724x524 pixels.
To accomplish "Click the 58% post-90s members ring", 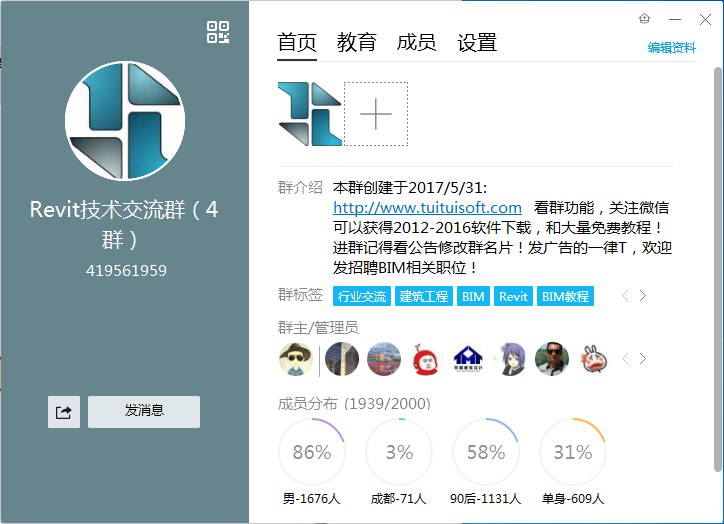I will point(486,452).
